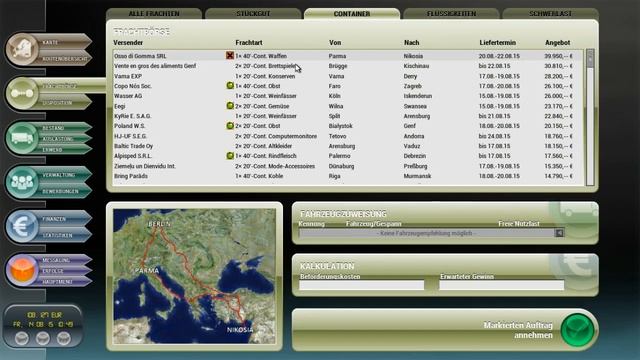The width and height of the screenshot is (640, 360).
Task: Open Erfolge from the sidebar
Action: (64, 271)
